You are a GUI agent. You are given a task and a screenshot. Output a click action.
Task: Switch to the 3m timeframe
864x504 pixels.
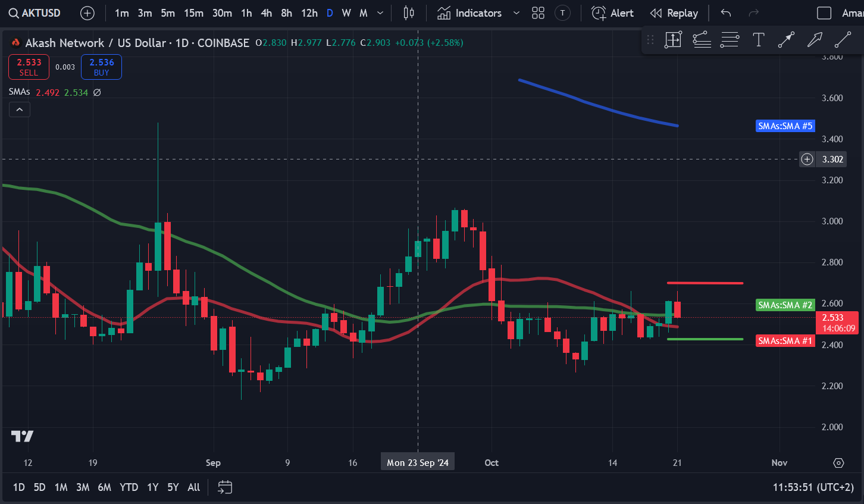[145, 13]
